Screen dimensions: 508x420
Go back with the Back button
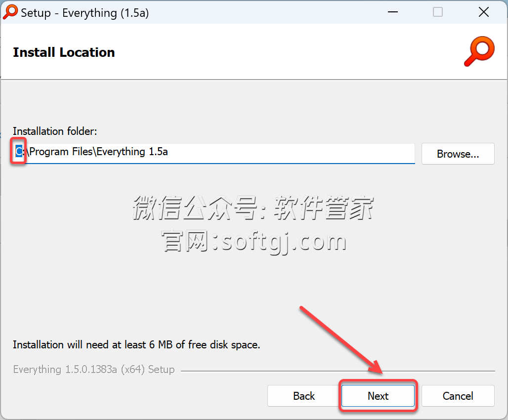pyautogui.click(x=304, y=396)
